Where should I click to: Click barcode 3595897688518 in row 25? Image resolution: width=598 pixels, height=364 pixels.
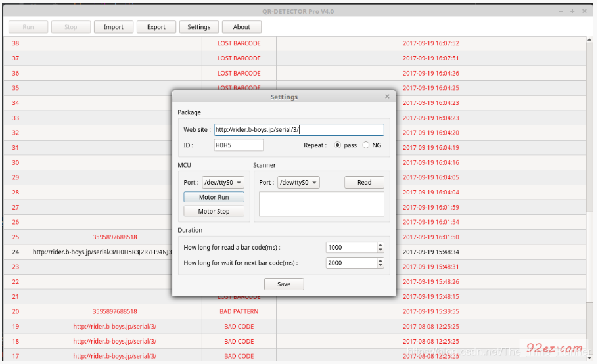(x=115, y=237)
